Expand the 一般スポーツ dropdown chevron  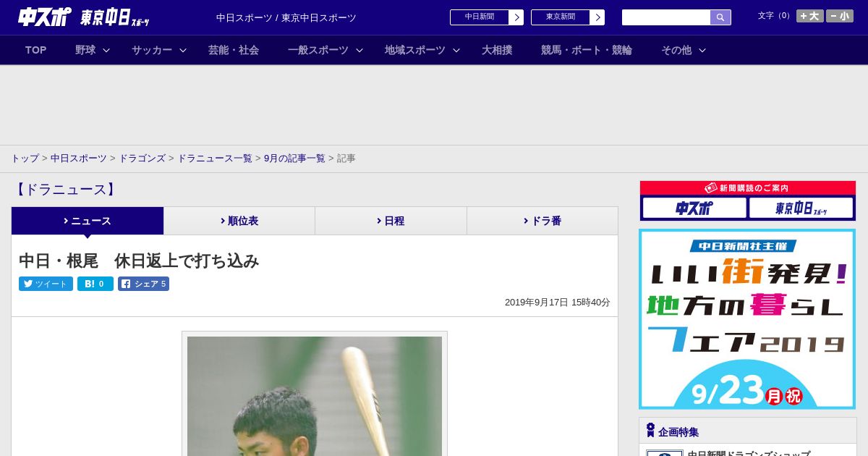[x=359, y=50]
